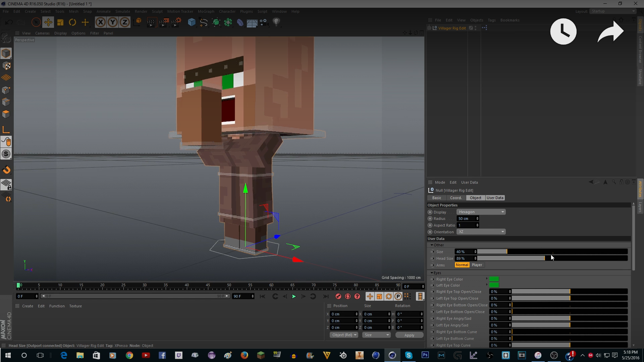The height and width of the screenshot is (362, 644).
Task: Add a Floor environment object
Action: point(252,22)
